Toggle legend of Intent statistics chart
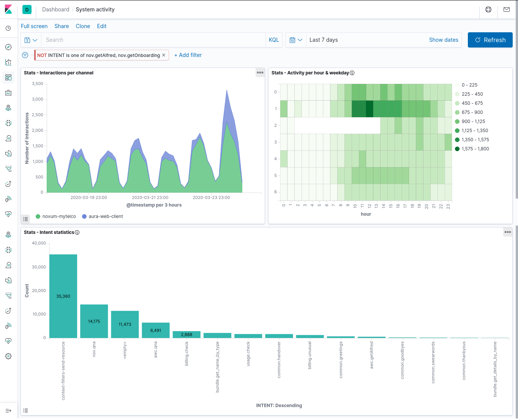This screenshot has height=420, width=518. tap(25, 411)
